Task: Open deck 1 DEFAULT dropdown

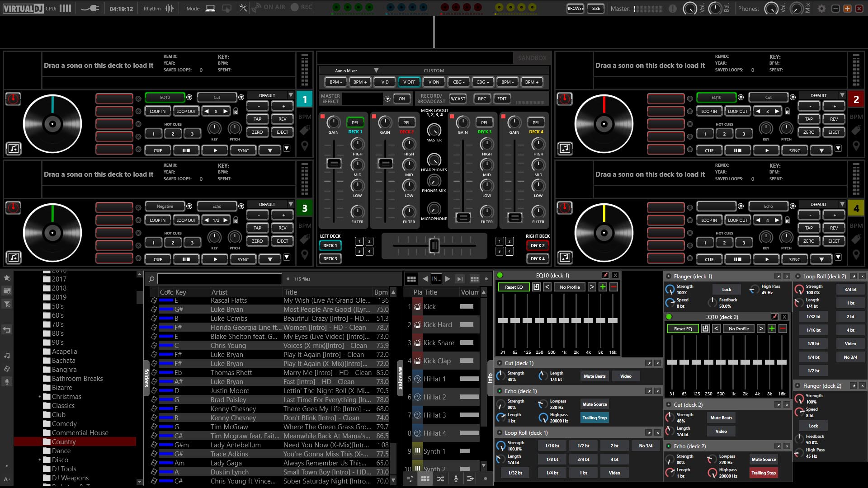Action: point(291,95)
